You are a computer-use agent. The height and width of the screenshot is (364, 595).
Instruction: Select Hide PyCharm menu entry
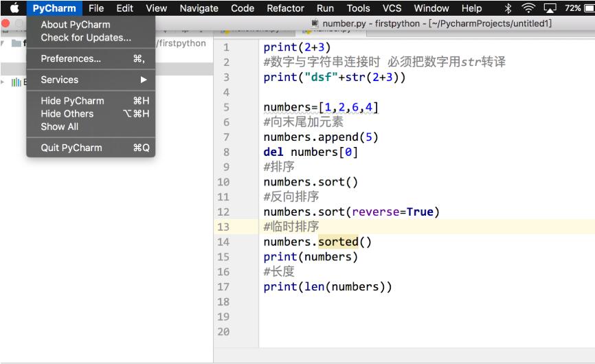[x=72, y=101]
